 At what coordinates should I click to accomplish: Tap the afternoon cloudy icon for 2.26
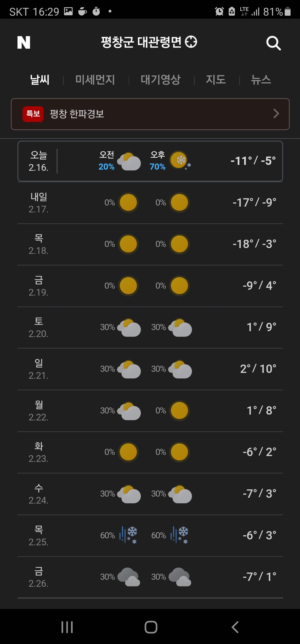(x=180, y=577)
